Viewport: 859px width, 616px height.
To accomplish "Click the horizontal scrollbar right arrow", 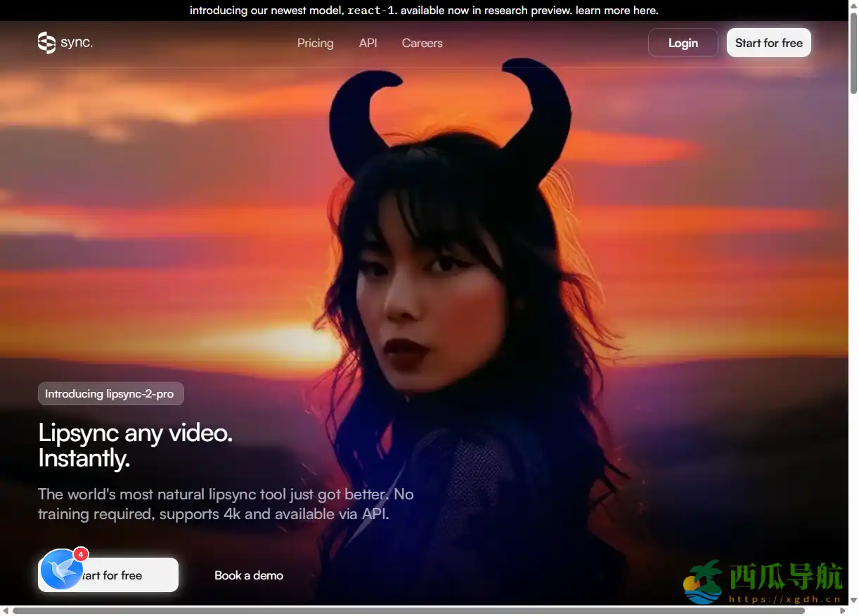I will pyautogui.click(x=843, y=611).
